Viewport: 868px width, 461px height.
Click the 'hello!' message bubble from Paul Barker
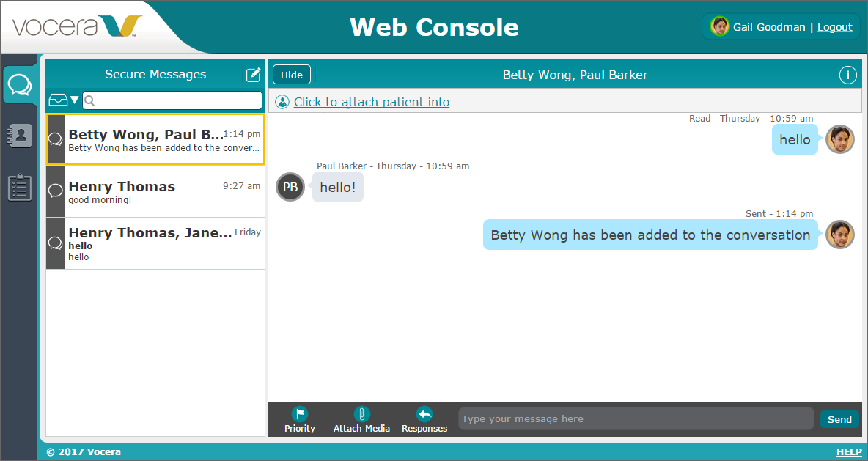click(338, 187)
